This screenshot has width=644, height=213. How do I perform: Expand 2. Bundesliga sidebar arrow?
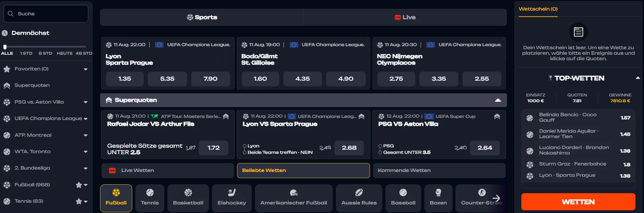coord(85,169)
